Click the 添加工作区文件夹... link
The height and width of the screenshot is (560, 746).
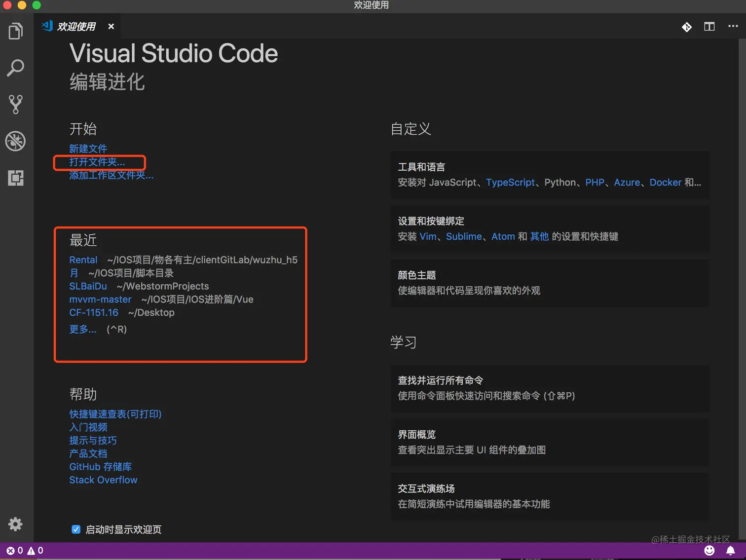[112, 175]
